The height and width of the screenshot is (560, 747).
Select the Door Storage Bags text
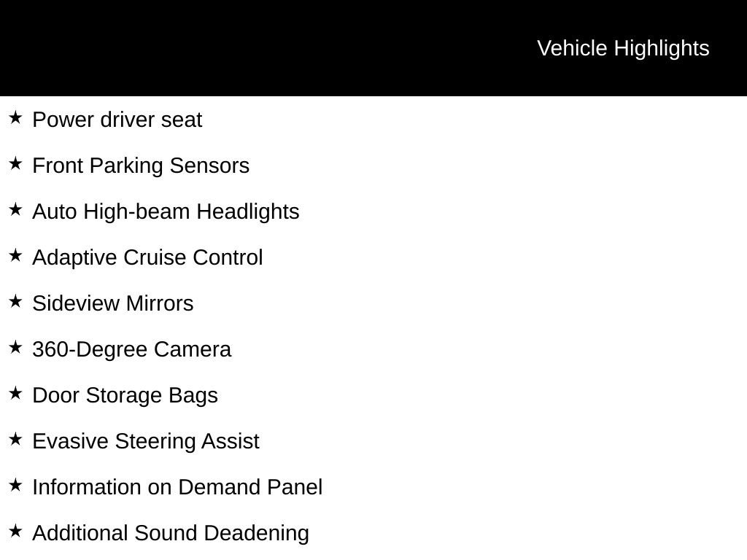tap(125, 395)
